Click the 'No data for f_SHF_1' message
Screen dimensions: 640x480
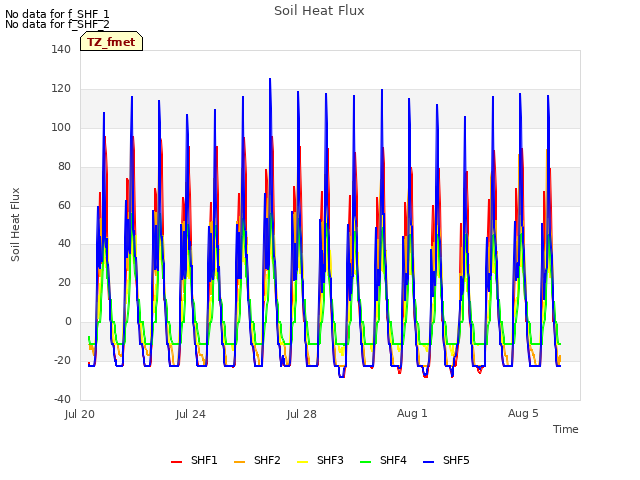(57, 14)
